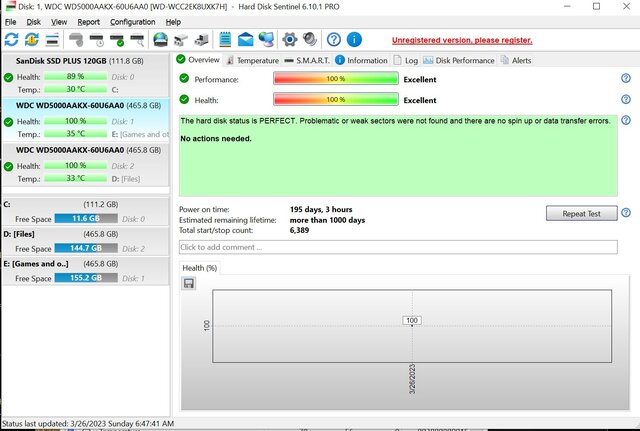Click the blue info (About) toolbar icon
The height and width of the screenshot is (431, 640).
[354, 40]
